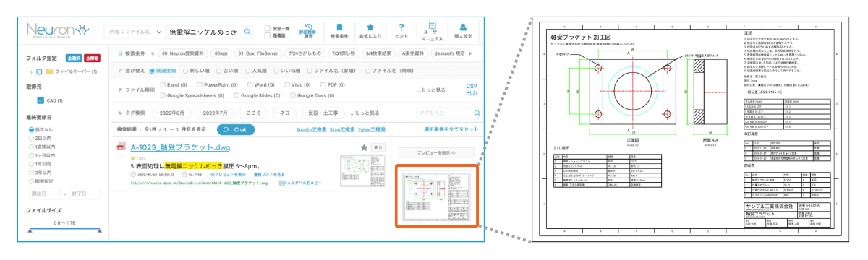Click the 開始日 date input field
Image resolution: width=868 pixels, height=260 pixels.
coord(44,194)
